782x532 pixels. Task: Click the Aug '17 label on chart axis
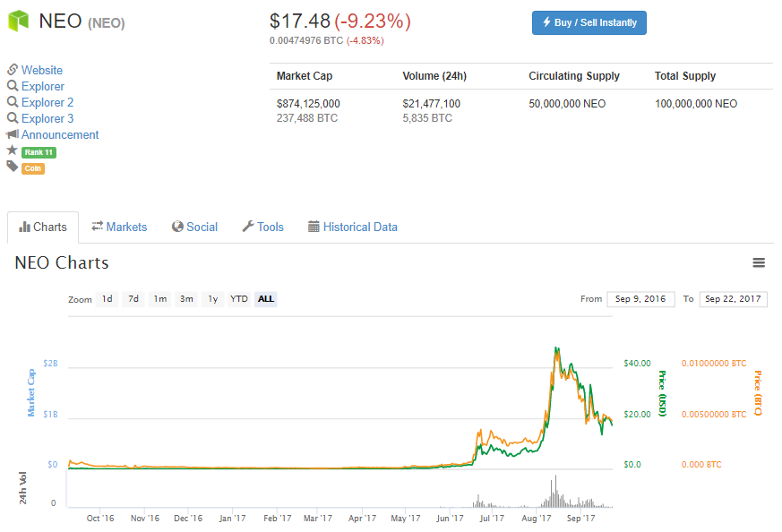point(537,519)
